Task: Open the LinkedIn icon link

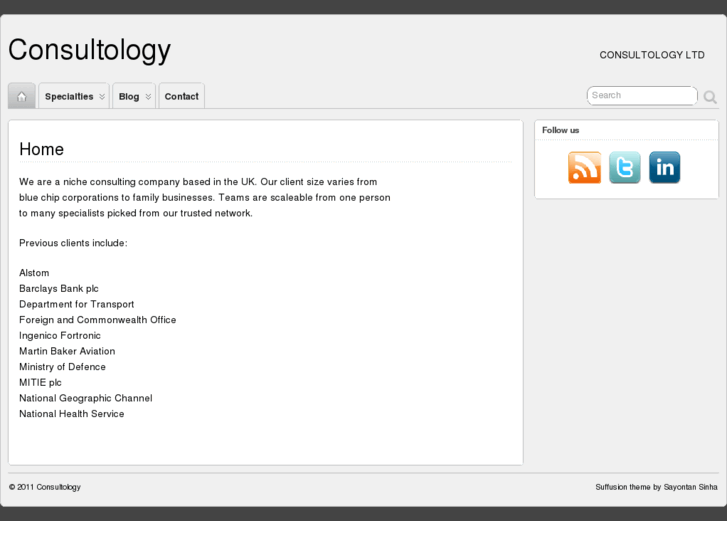Action: pos(664,167)
